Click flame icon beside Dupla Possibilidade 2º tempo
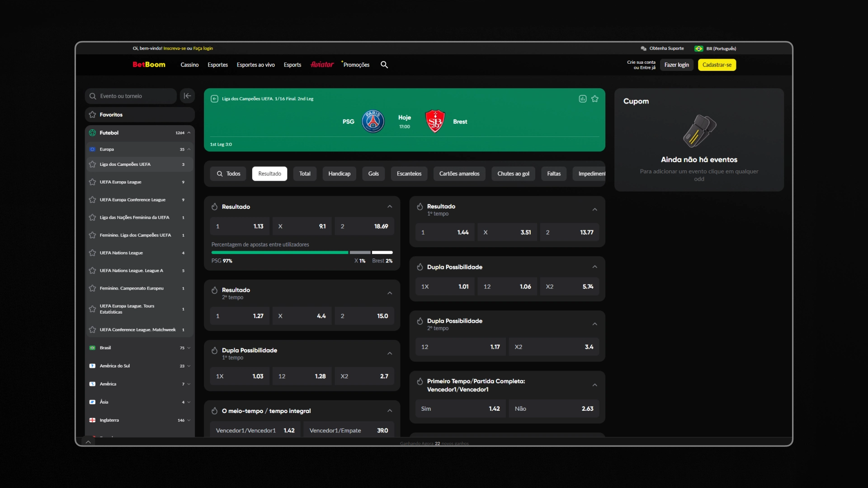 click(420, 321)
